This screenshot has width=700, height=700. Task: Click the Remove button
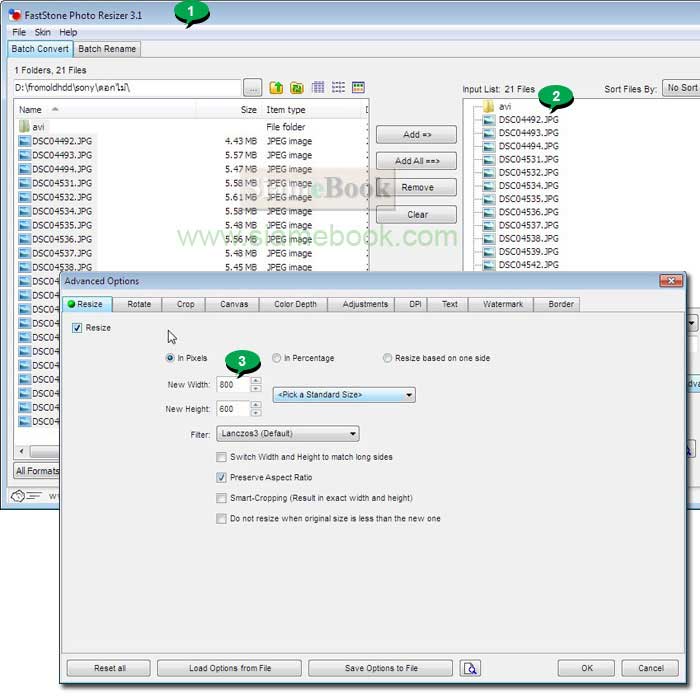[417, 188]
